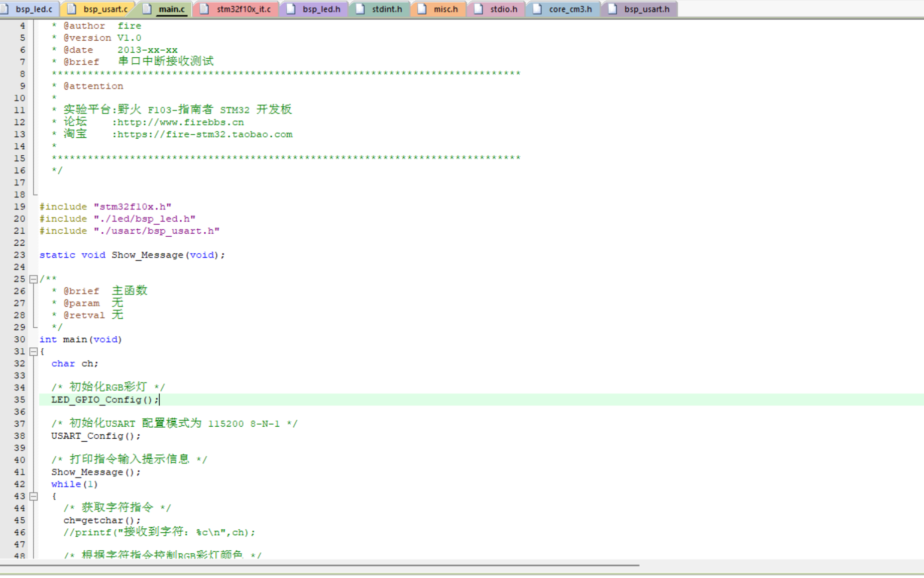Viewport: 924px width, 578px height.
Task: Click file icon on bsp_usart.c tab
Action: click(71, 9)
